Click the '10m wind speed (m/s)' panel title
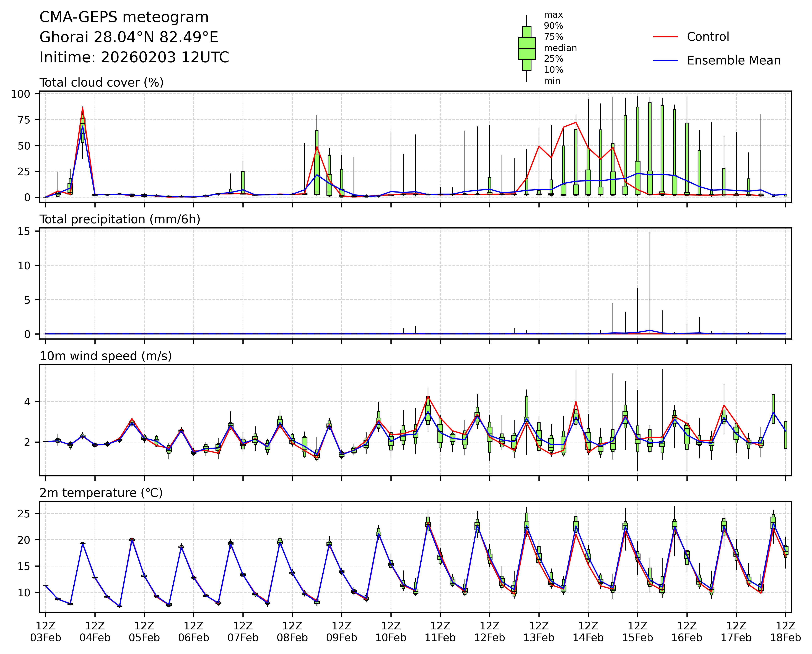The height and width of the screenshot is (654, 812). (x=105, y=356)
